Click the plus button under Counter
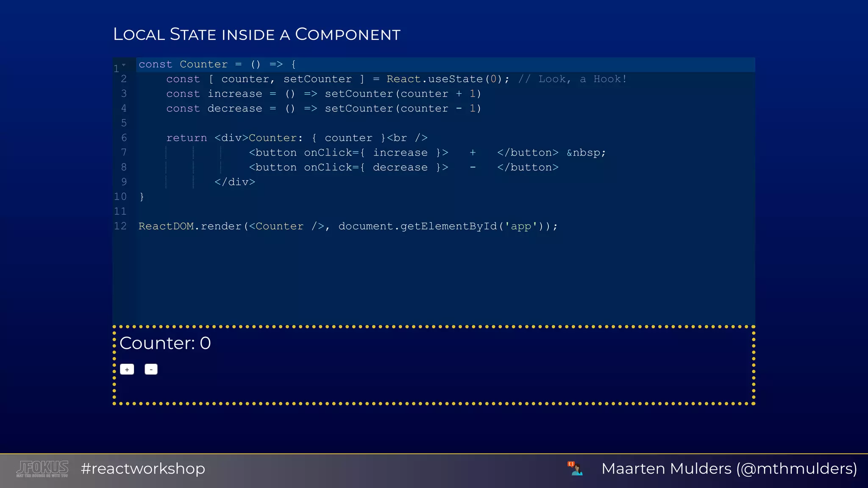868x488 pixels. point(127,369)
